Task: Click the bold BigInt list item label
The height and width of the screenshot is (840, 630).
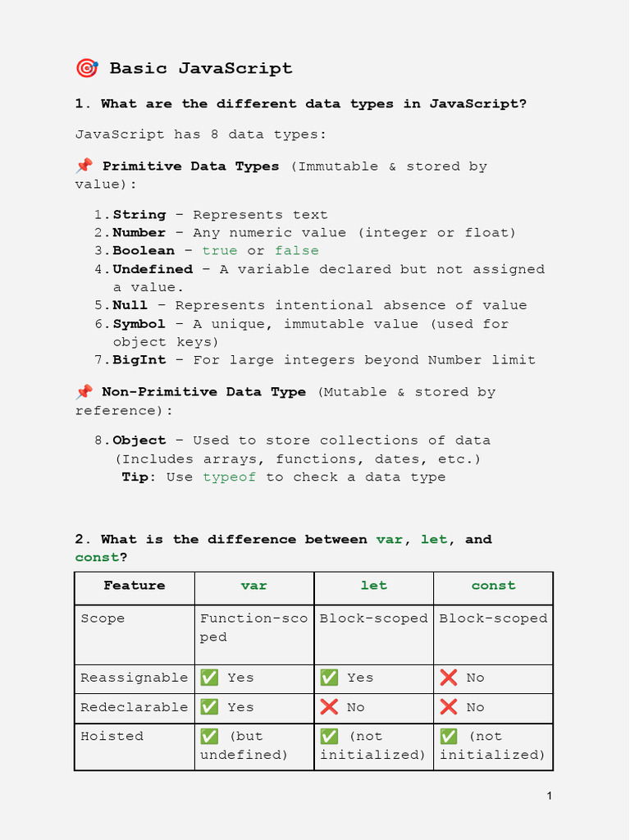Action: coord(139,359)
